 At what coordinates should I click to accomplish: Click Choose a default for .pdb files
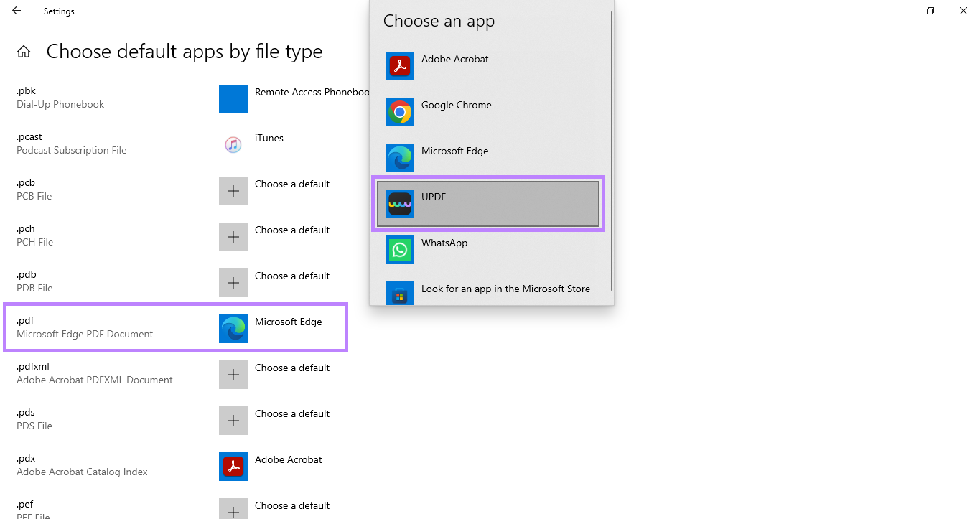233,282
